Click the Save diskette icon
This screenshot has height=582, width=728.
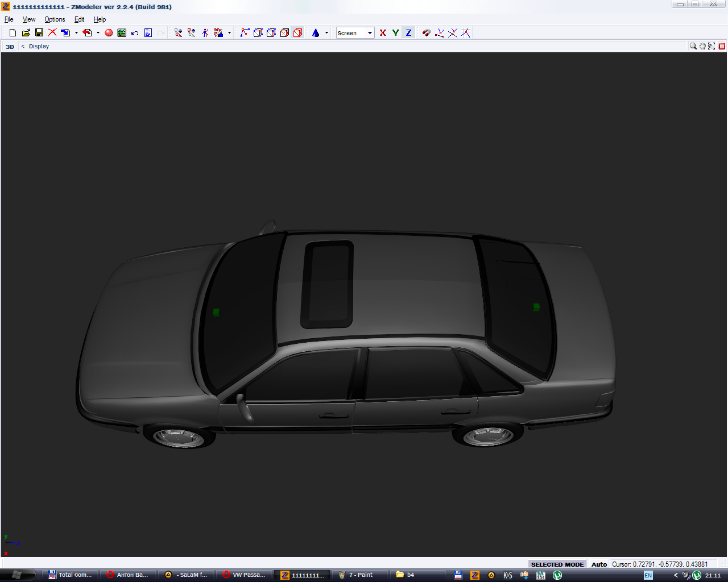pyautogui.click(x=39, y=33)
